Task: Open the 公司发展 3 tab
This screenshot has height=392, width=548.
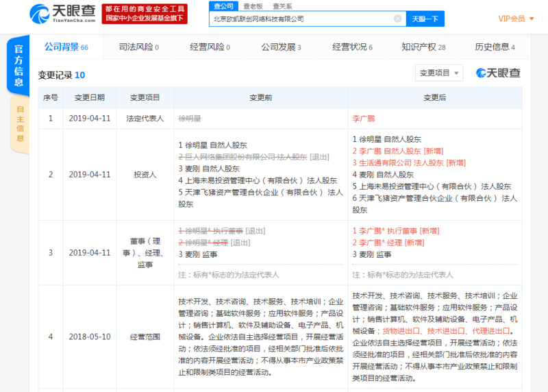Action: pos(281,47)
